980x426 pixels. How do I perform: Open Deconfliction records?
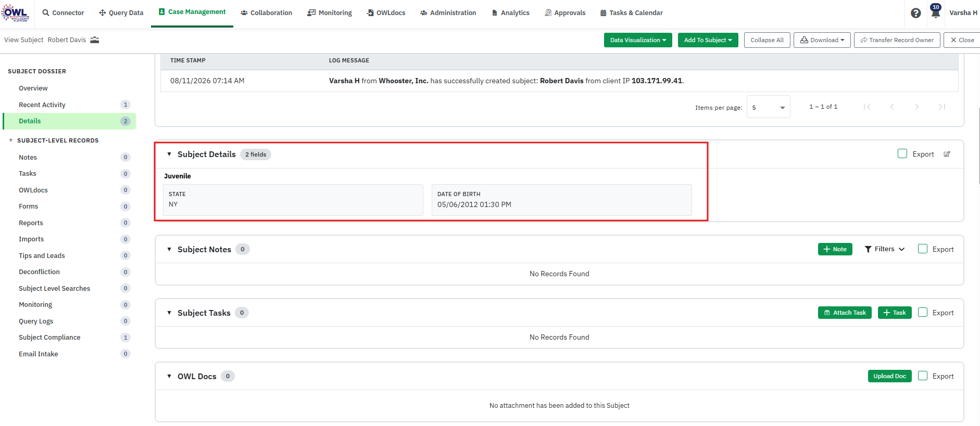coord(69,272)
